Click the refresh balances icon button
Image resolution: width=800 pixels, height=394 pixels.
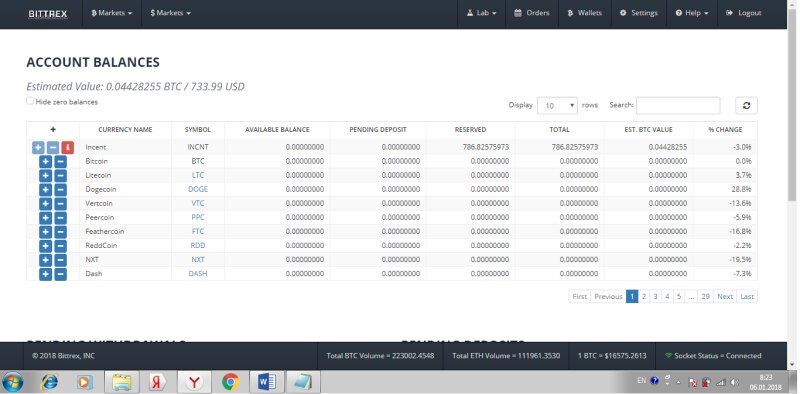(746, 106)
